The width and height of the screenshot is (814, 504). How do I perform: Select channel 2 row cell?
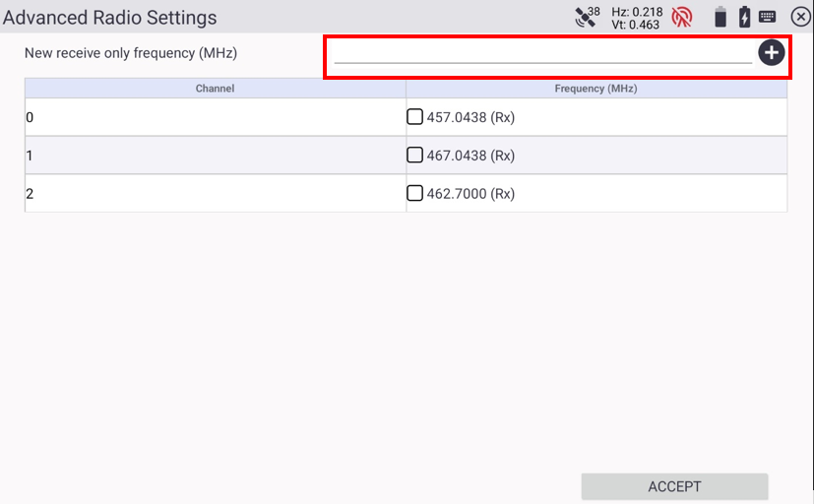215,194
